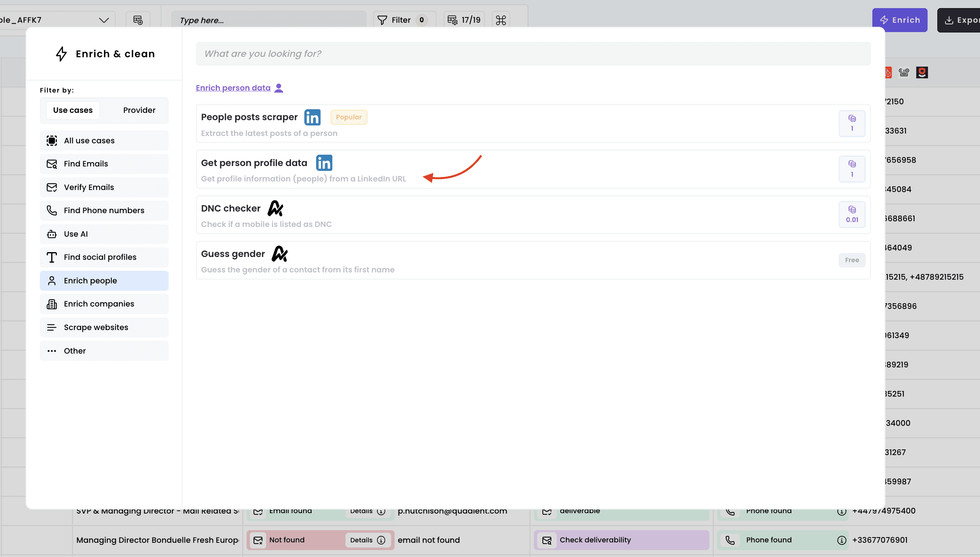This screenshot has height=557, width=980.
Task: Switch filter to Use cases
Action: pos(73,110)
